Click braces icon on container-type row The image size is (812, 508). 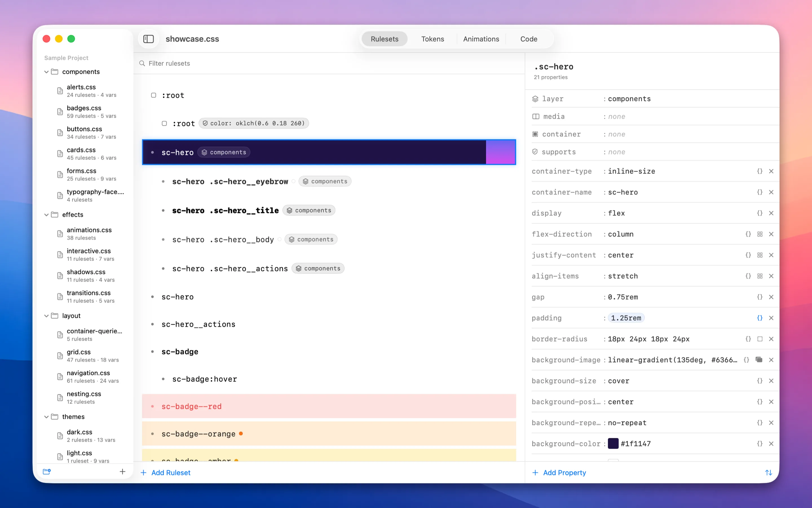coord(760,171)
